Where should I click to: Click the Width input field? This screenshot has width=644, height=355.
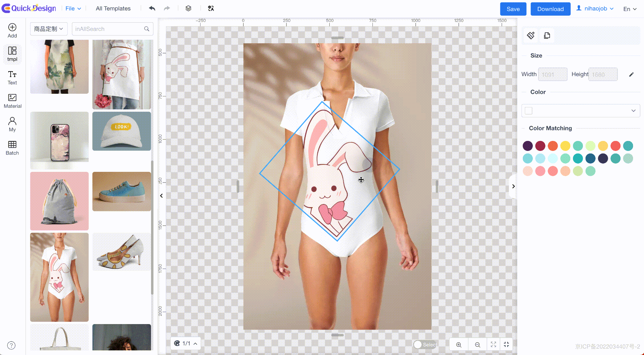(553, 74)
